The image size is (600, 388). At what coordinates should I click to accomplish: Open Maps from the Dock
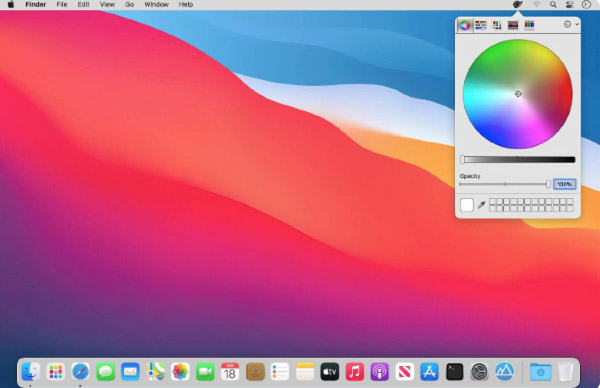click(155, 372)
